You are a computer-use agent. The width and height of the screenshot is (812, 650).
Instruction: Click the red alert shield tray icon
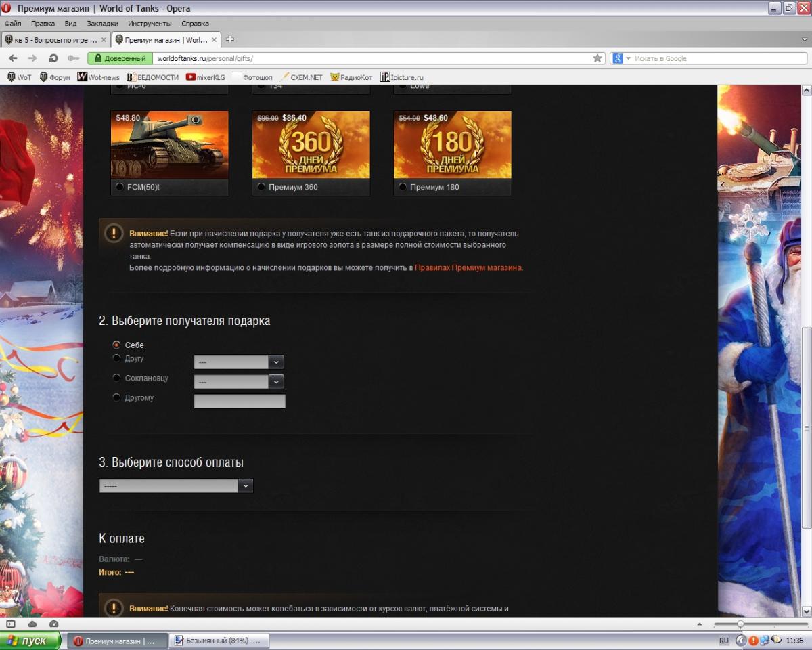pyautogui.click(x=753, y=641)
